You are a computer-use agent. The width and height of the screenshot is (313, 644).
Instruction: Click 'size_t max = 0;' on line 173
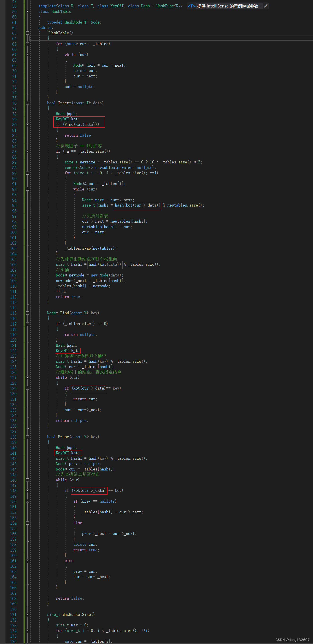[x=72, y=625]
